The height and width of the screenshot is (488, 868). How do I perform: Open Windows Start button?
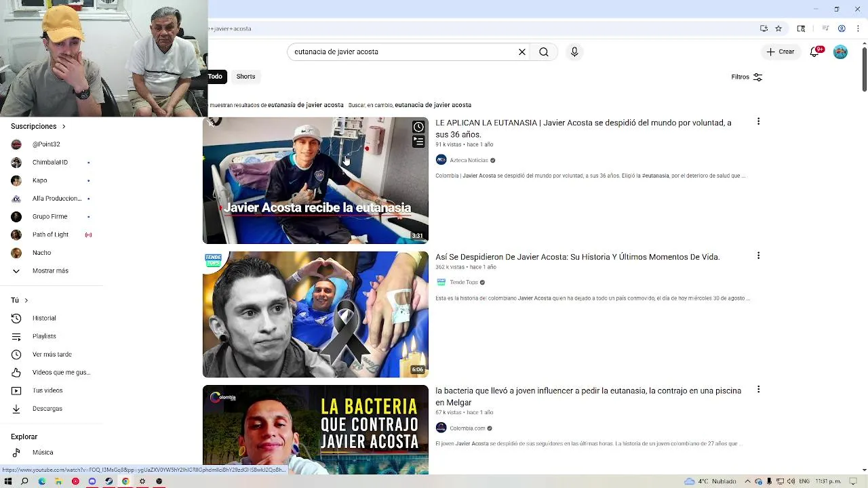pyautogui.click(x=8, y=481)
